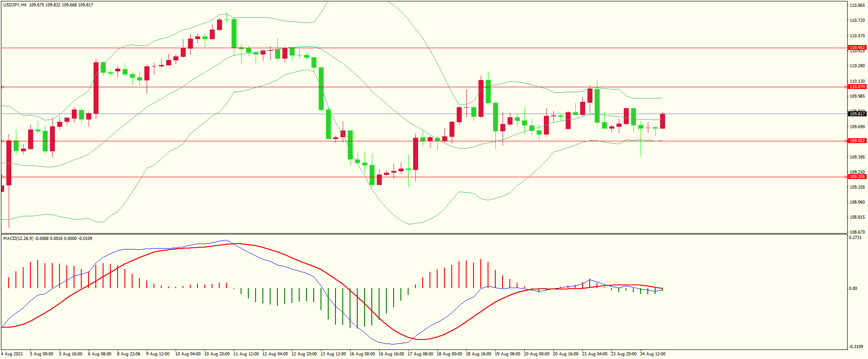Screen dimensions: 868x359
Task: Click the 12 Aug 04:00 time label
Action: point(275,354)
